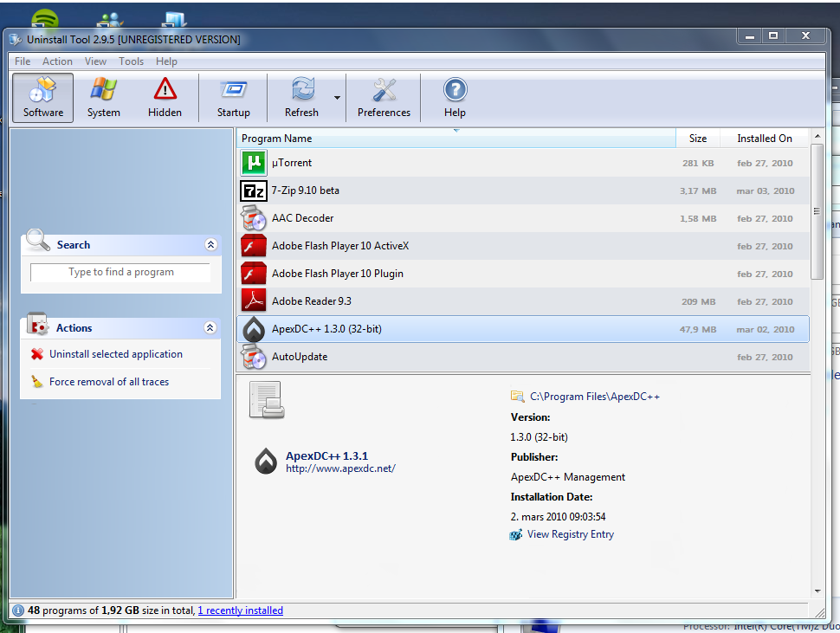The height and width of the screenshot is (633, 840).
Task: Select the ApexDC++ 1.3.0 (32-bit) row
Action: [523, 329]
